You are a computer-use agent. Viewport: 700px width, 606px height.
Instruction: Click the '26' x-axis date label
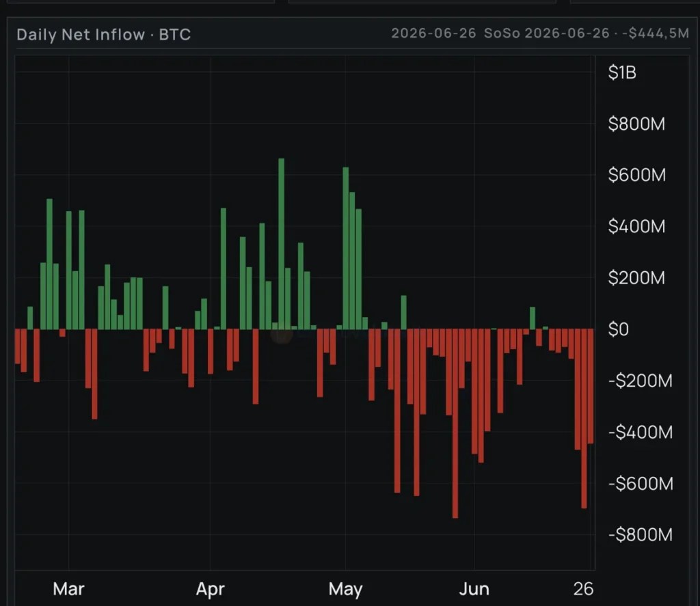click(583, 589)
